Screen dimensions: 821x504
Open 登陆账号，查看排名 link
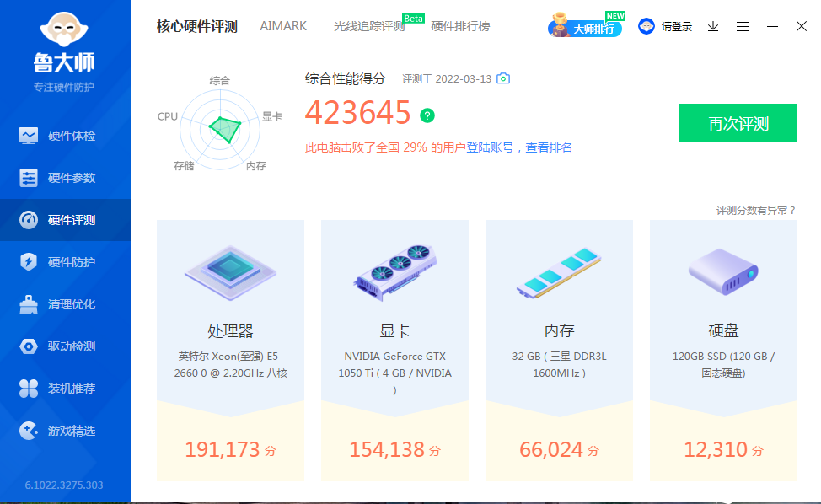(519, 148)
